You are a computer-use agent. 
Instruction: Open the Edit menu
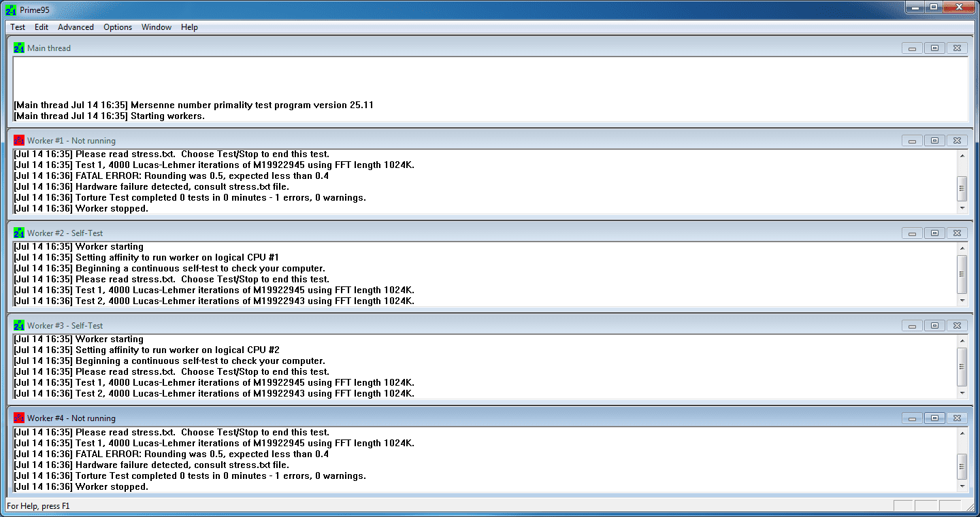42,27
